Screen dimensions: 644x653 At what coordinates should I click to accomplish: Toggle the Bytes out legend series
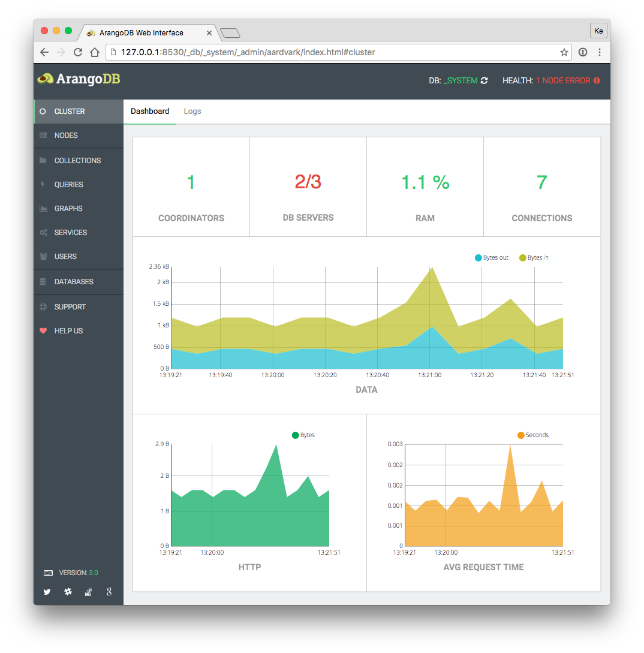[x=492, y=258]
